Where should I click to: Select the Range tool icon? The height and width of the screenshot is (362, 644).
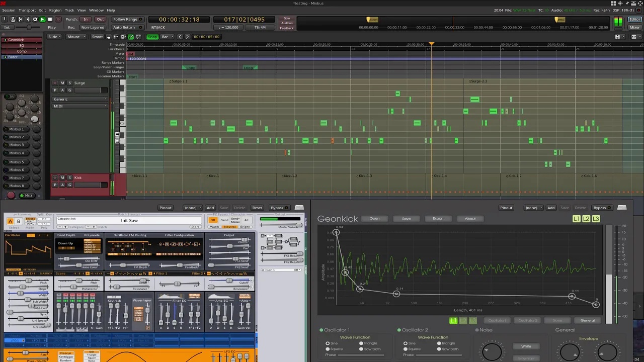coord(116,37)
